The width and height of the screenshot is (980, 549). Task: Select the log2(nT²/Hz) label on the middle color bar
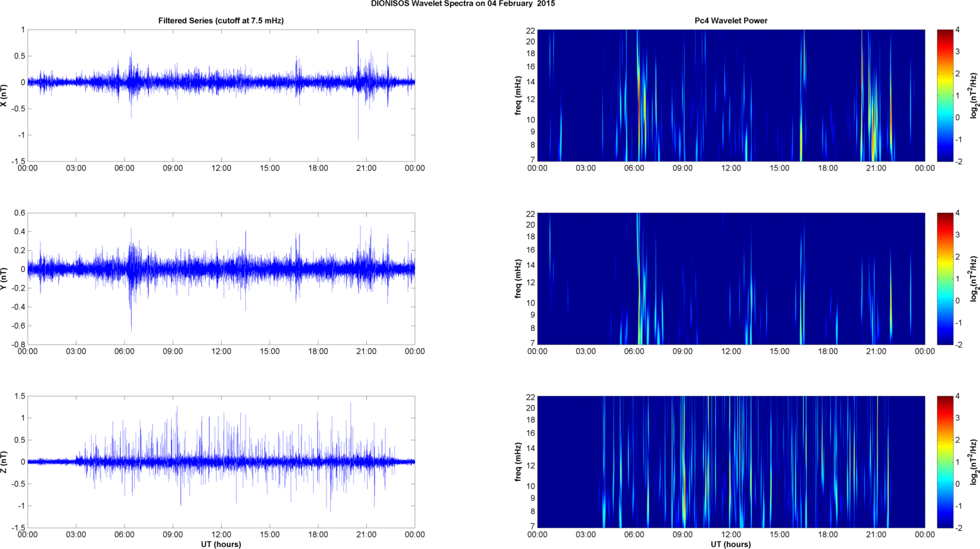[x=975, y=278]
